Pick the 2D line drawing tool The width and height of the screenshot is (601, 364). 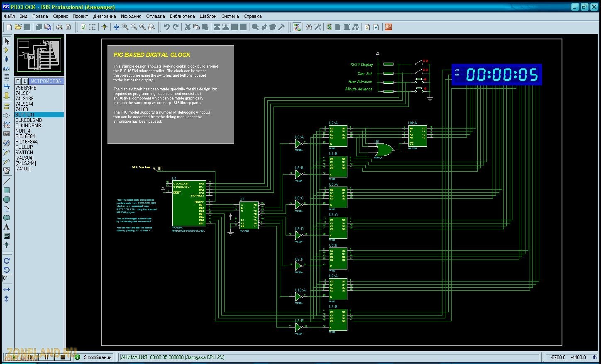pyautogui.click(x=7, y=181)
